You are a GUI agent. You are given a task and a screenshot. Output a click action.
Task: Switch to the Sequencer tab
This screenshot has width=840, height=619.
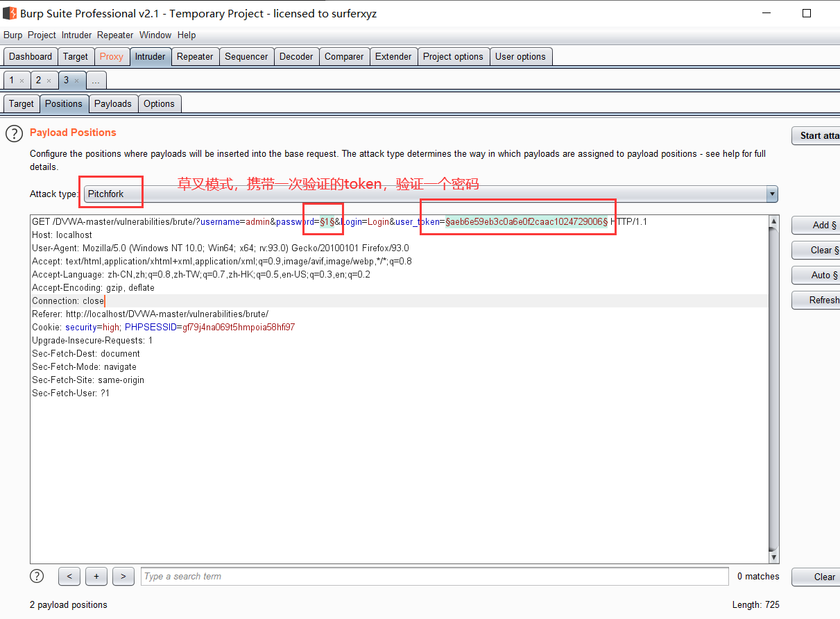click(x=246, y=57)
